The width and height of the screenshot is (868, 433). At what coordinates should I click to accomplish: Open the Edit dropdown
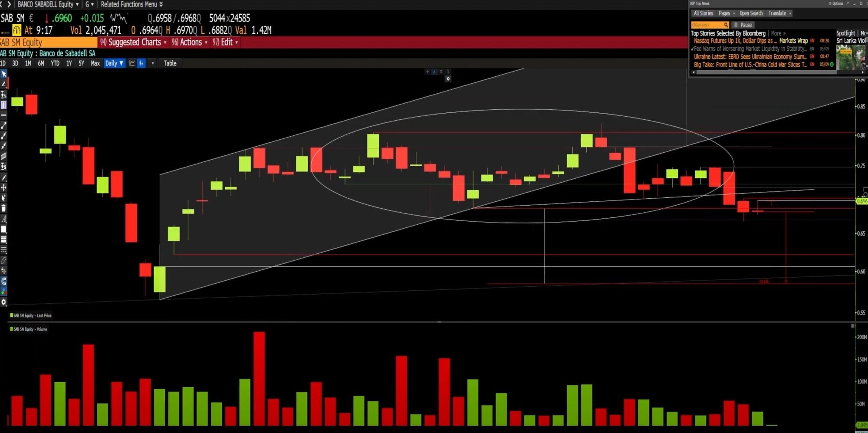[225, 42]
